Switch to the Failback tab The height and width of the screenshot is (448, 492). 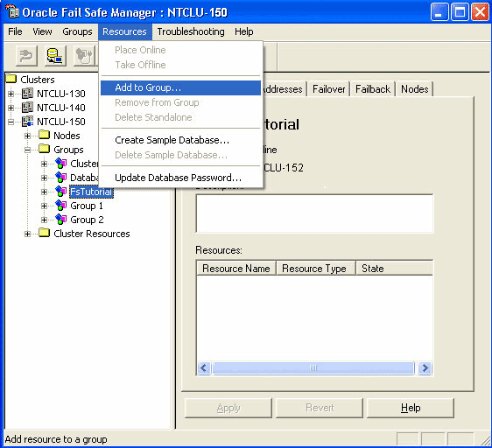[x=373, y=89]
